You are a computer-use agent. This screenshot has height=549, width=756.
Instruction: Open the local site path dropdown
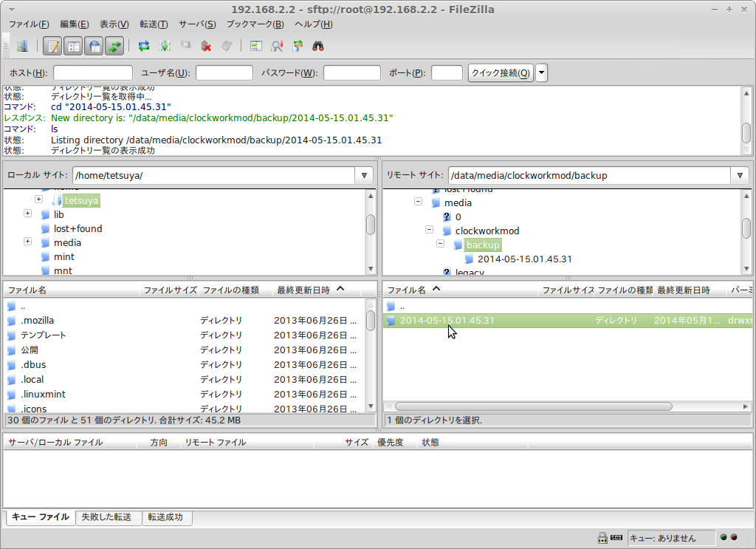(x=364, y=176)
